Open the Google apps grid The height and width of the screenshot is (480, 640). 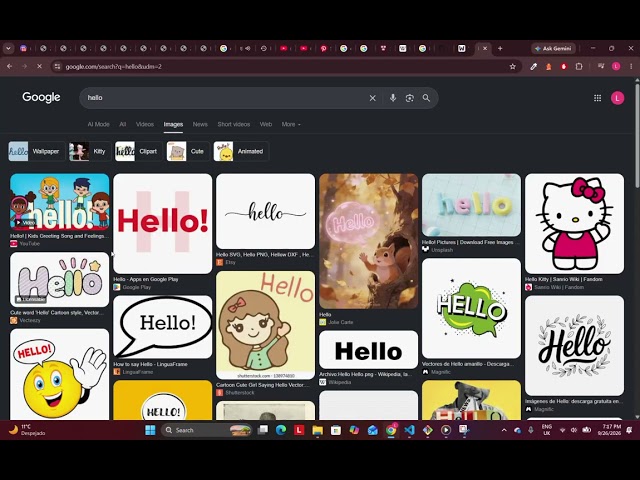598,98
